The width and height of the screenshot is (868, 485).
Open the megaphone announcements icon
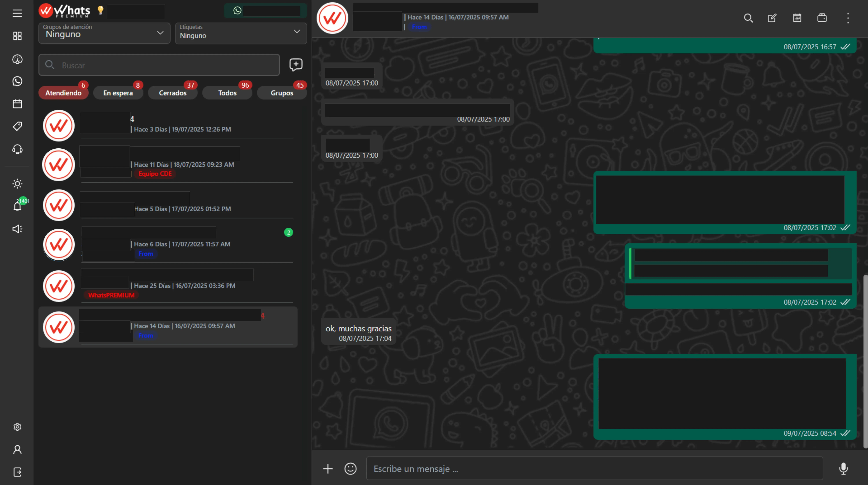point(17,229)
